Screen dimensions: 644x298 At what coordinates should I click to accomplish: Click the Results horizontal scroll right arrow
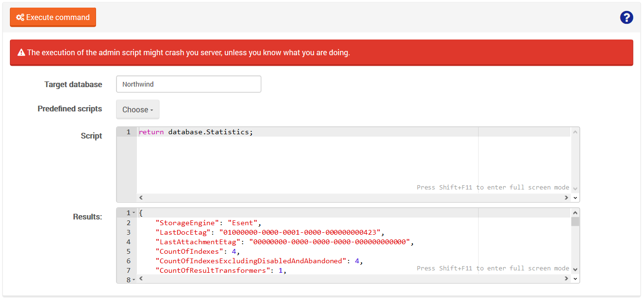pyautogui.click(x=567, y=278)
